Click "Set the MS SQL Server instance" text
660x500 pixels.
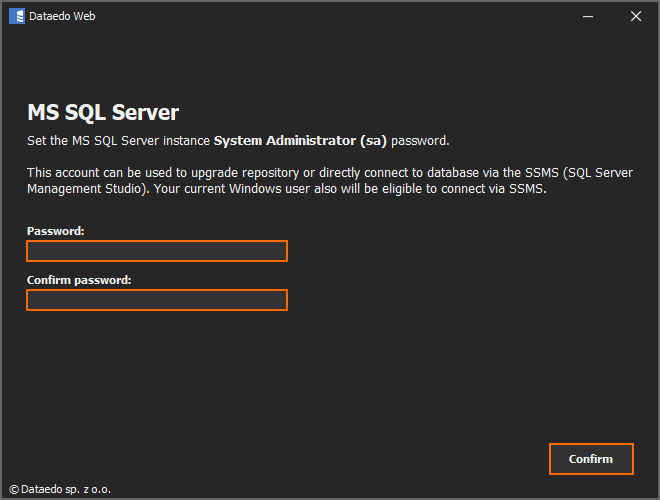coord(119,141)
